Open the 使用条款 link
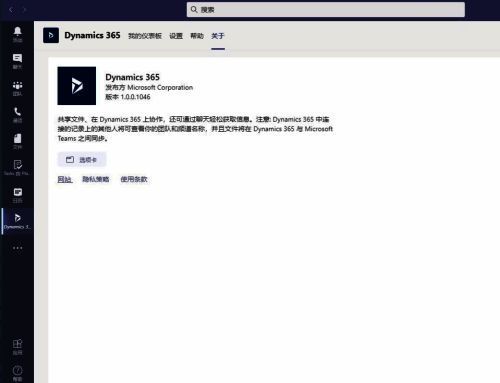This screenshot has height=383, width=500. 134,179
